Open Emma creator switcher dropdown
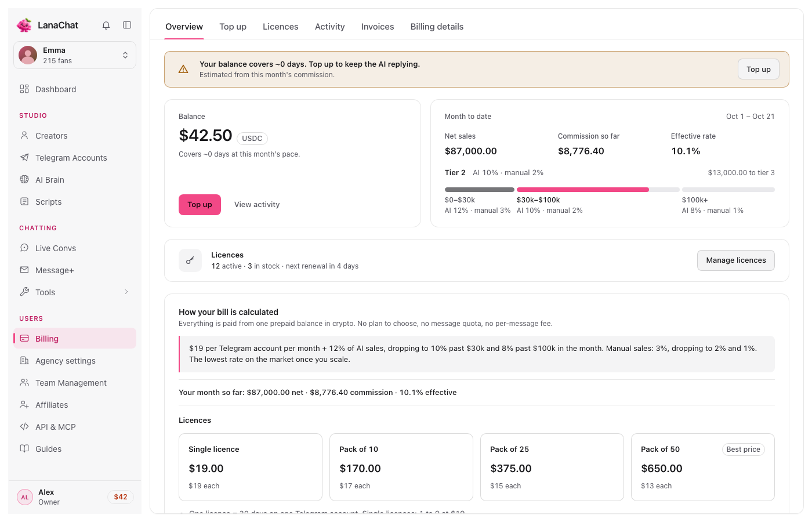 tap(75, 55)
